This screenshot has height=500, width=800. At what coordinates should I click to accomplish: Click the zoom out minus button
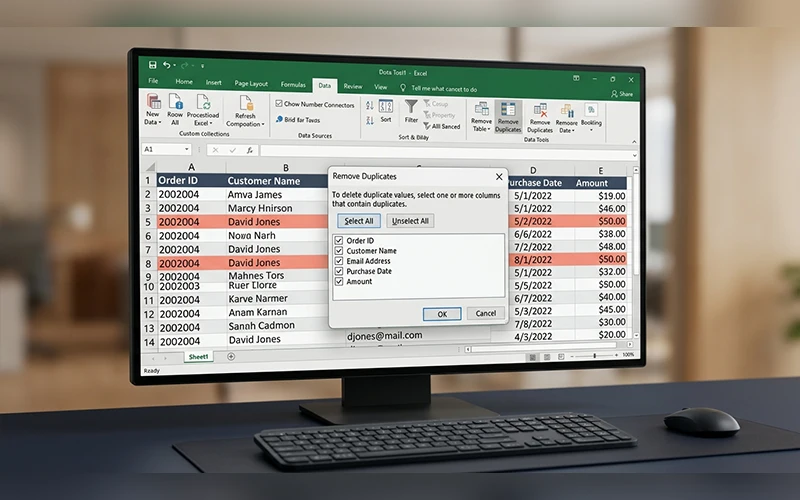(572, 356)
